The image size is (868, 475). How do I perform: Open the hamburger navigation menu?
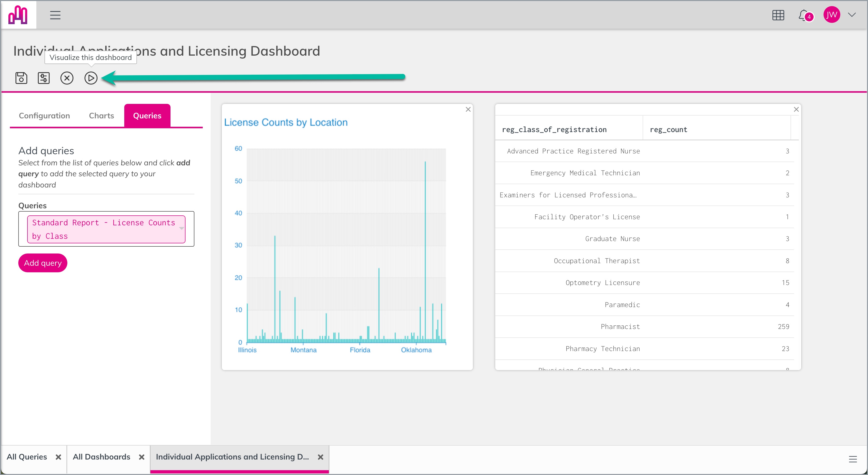[55, 15]
